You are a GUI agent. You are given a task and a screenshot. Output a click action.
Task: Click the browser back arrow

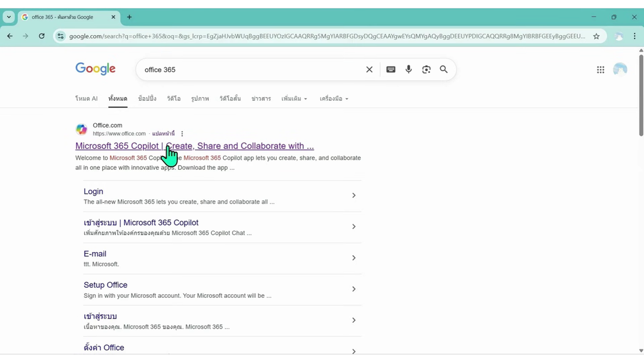10,36
